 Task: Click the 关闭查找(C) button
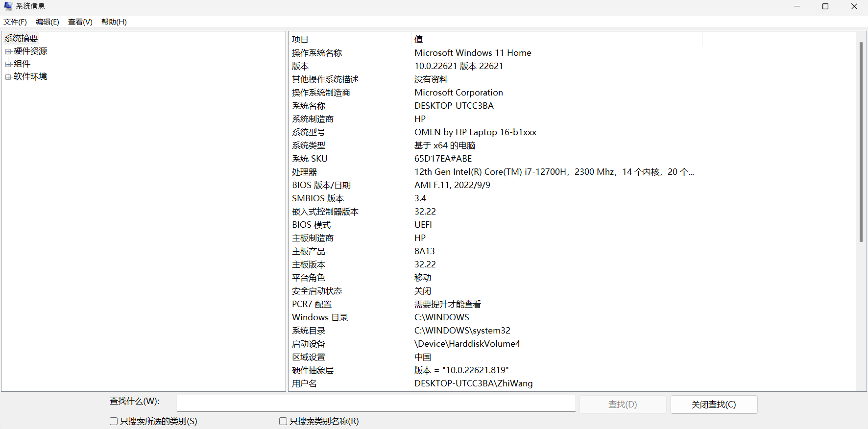tap(714, 405)
